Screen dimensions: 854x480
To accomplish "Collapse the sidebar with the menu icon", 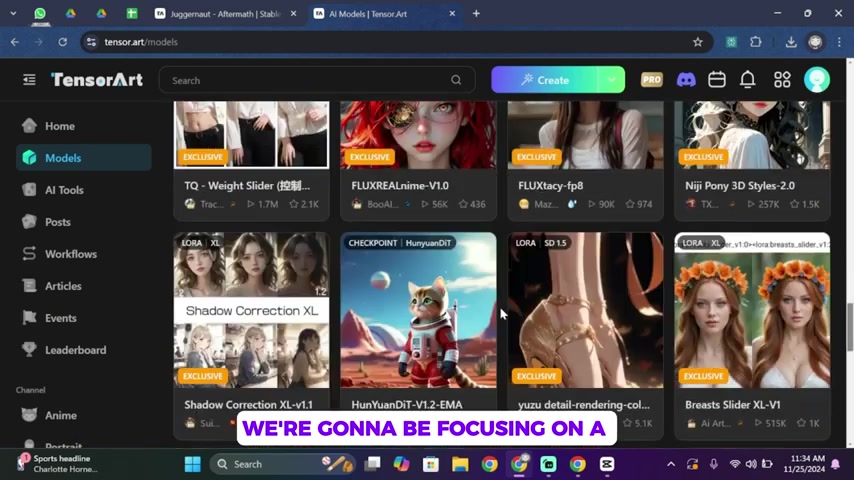I will click(x=29, y=80).
